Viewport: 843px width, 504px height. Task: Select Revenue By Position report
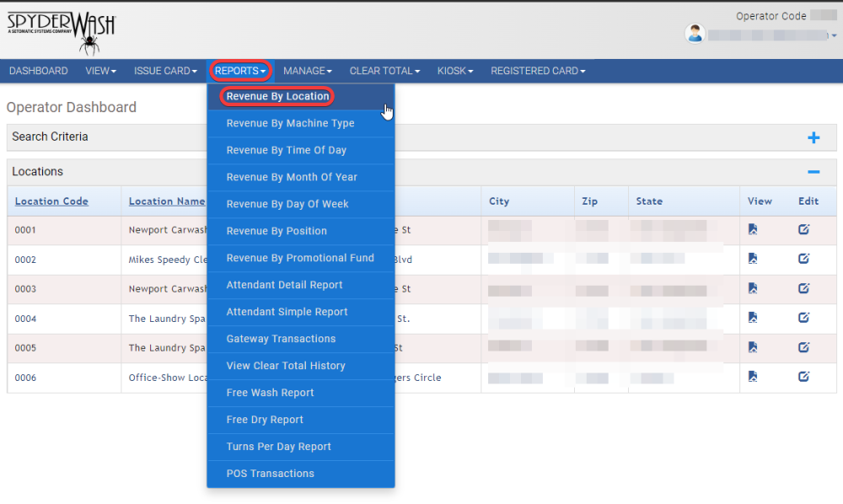(301, 231)
